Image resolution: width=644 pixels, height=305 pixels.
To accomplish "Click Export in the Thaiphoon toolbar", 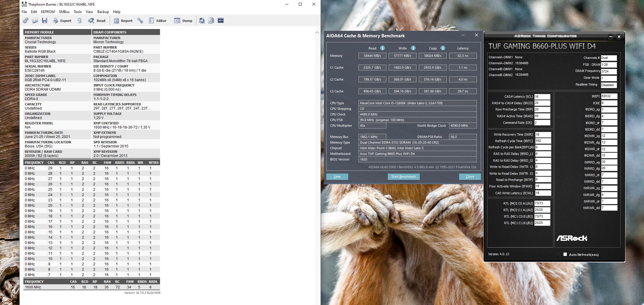I will (x=62, y=20).
